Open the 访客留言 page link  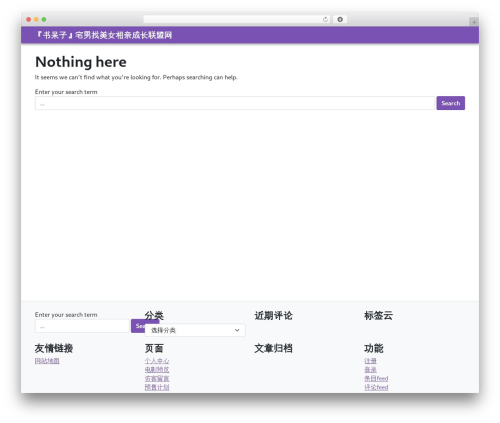[157, 378]
